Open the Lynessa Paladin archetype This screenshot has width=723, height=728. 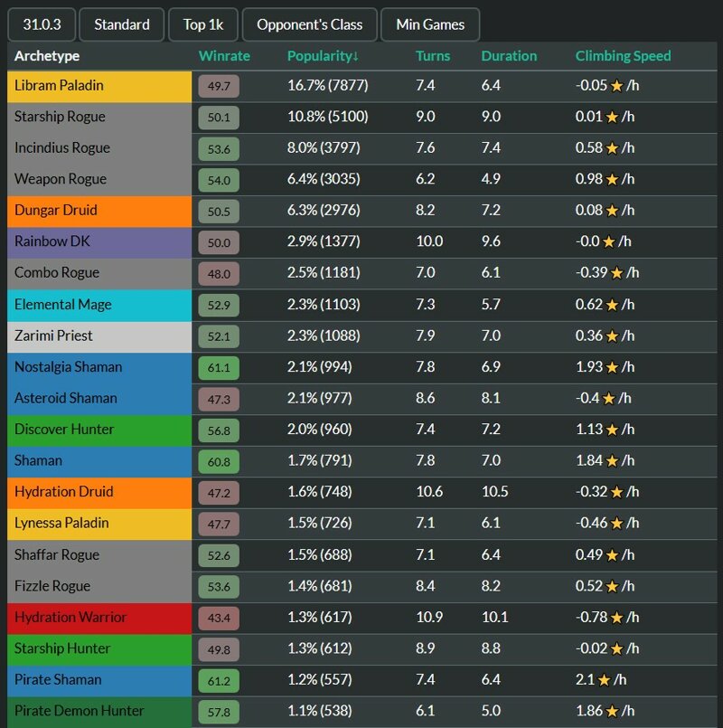point(99,525)
